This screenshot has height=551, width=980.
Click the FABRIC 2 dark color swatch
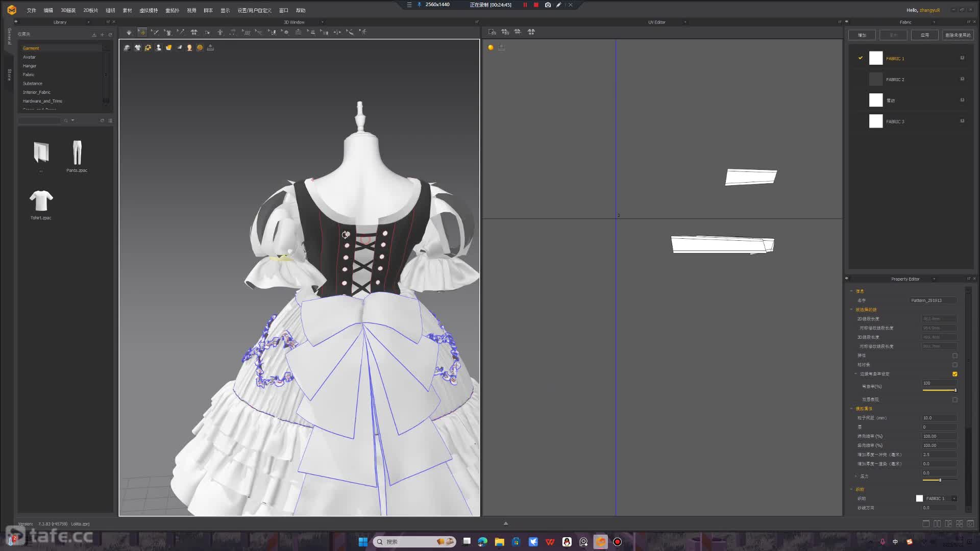click(876, 79)
